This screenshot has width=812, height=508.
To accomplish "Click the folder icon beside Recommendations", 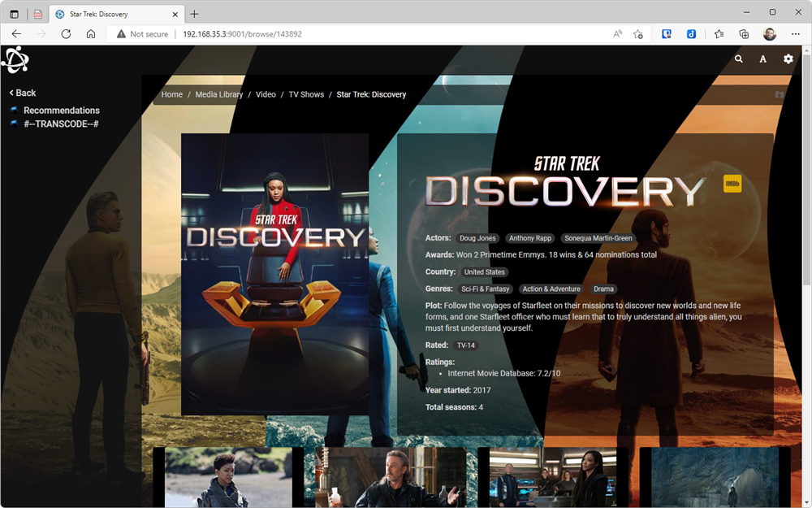I will coord(15,111).
